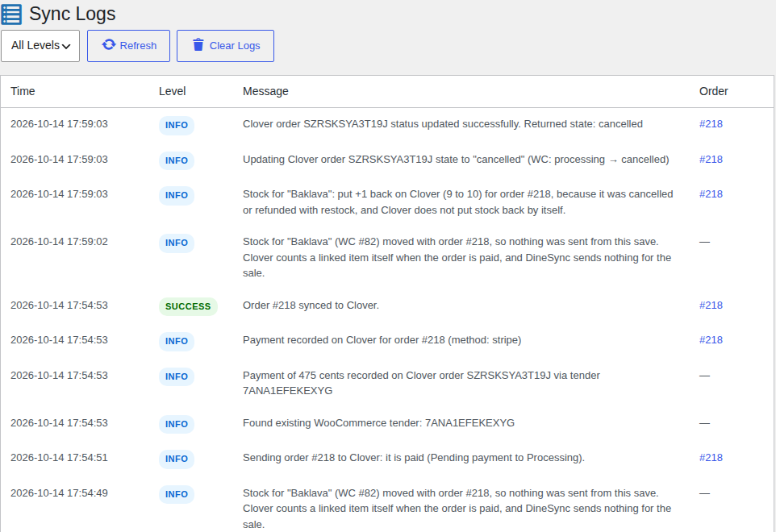Click the Clear Logs button

tap(225, 46)
